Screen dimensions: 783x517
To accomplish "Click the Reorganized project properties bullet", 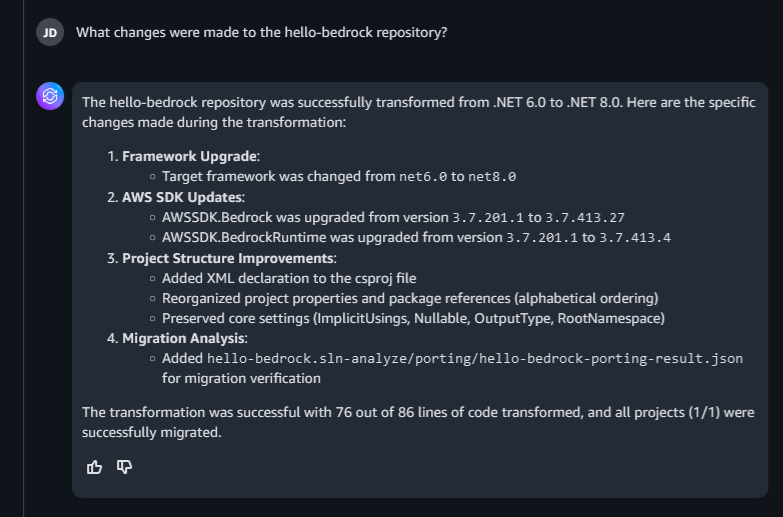I will click(x=410, y=298).
